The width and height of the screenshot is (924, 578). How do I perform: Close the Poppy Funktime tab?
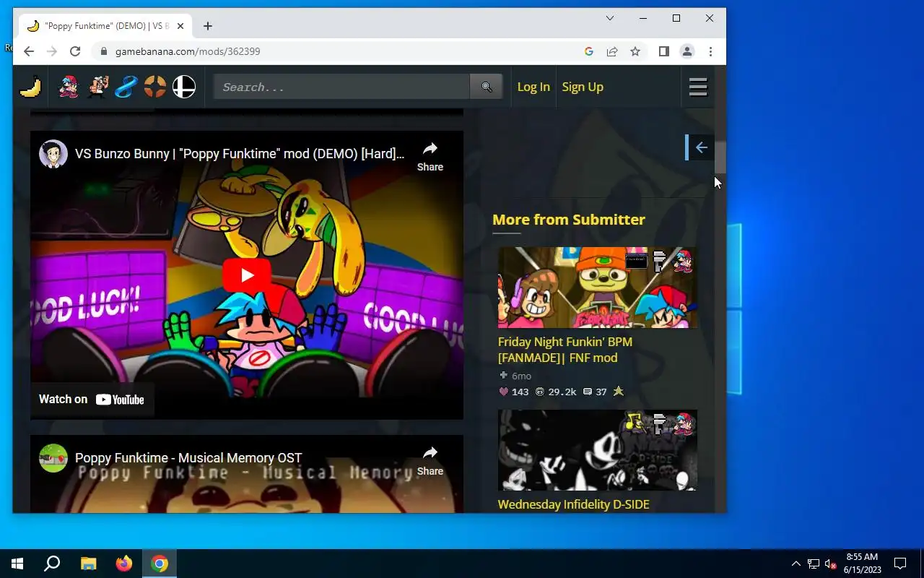[x=180, y=26]
